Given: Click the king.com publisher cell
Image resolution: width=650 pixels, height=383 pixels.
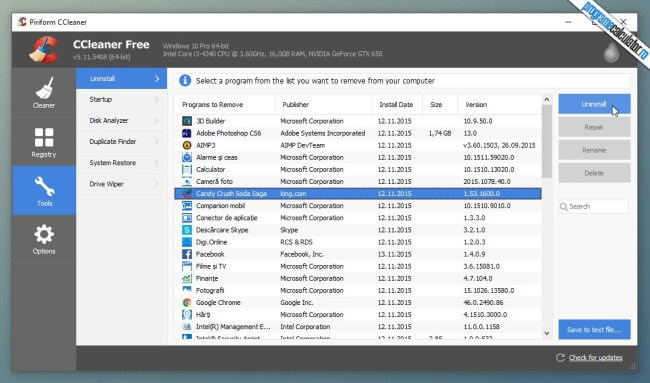Looking at the screenshot, I should tap(293, 194).
